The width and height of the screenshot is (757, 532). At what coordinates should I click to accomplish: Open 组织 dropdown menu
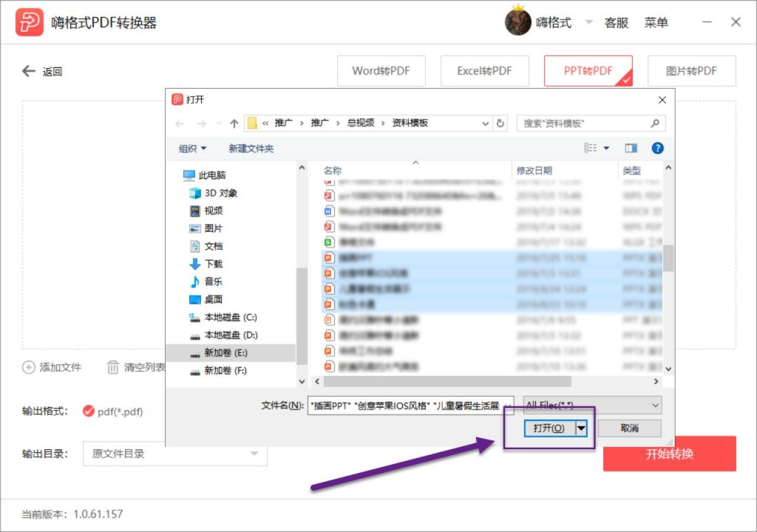[x=192, y=149]
